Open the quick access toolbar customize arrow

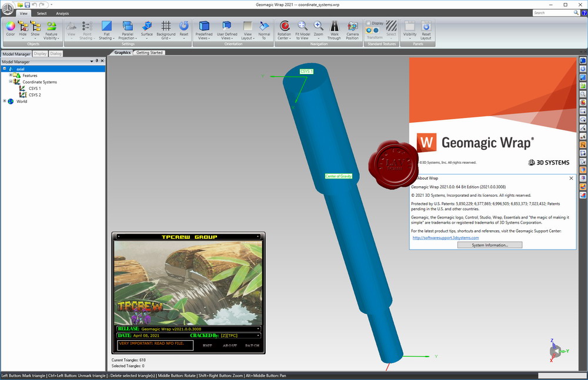51,5
